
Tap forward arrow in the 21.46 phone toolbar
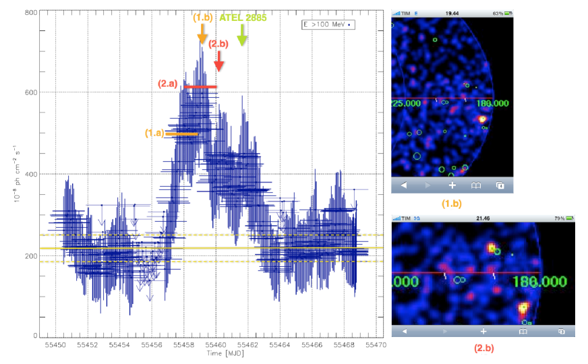[x=445, y=332]
